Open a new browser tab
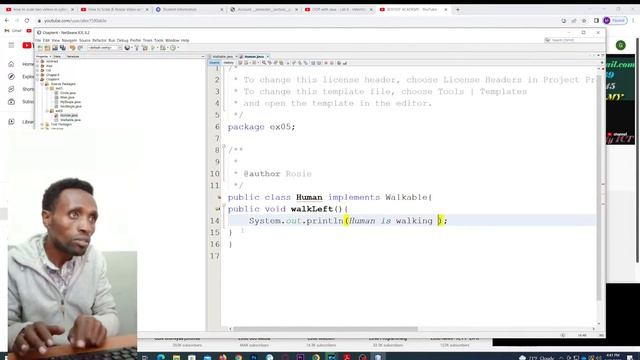The height and width of the screenshot is (360, 640). pyautogui.click(x=458, y=9)
